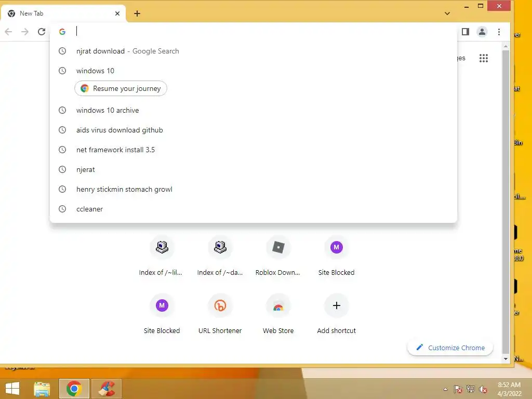The width and height of the screenshot is (532, 399).
Task: Click the Customize Chrome button
Action: point(450,348)
